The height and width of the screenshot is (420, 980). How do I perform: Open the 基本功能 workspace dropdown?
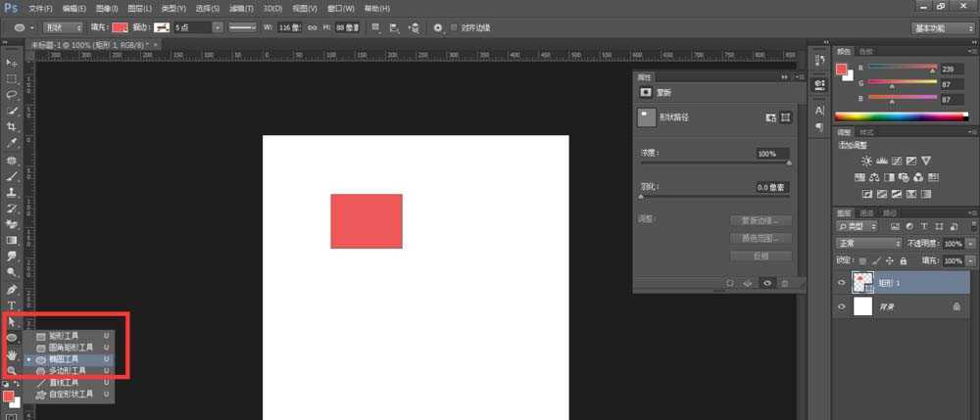click(x=943, y=28)
